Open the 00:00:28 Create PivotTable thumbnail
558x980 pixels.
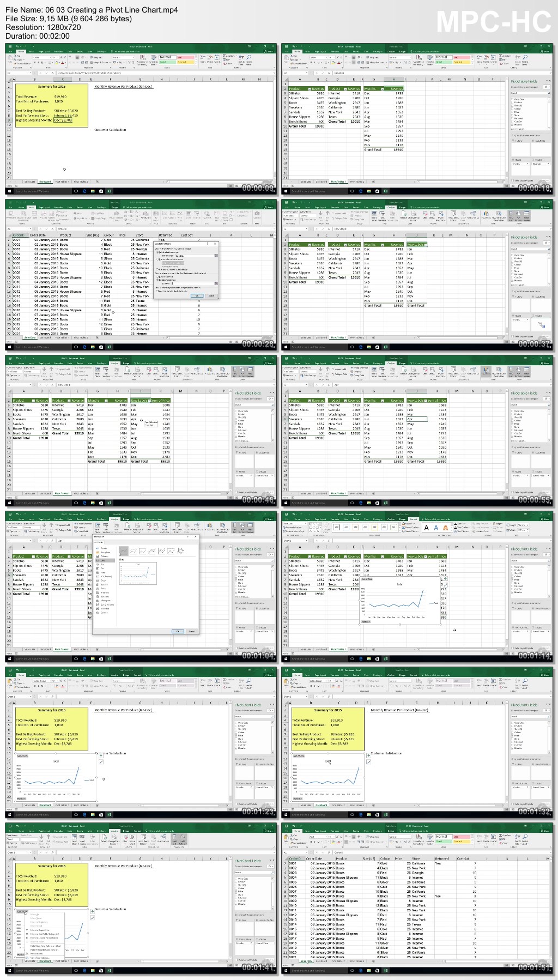pyautogui.click(x=139, y=274)
